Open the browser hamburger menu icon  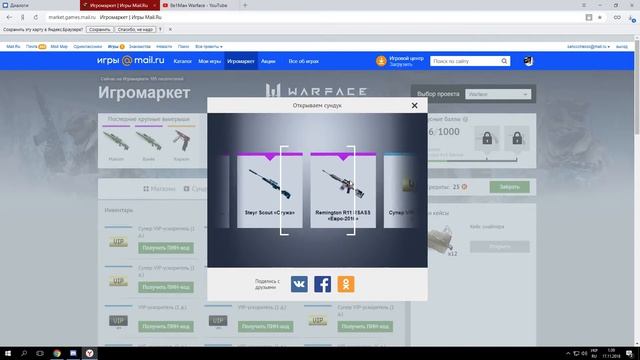pyautogui.click(x=584, y=5)
